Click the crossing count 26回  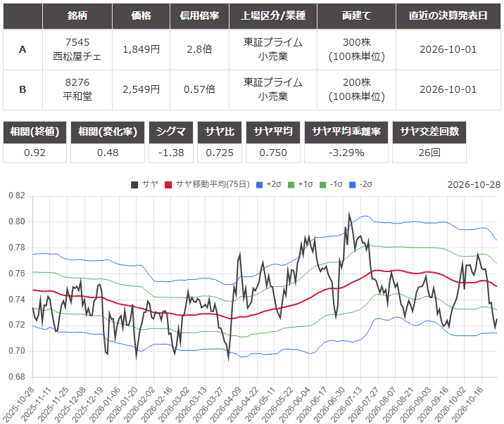coord(429,153)
